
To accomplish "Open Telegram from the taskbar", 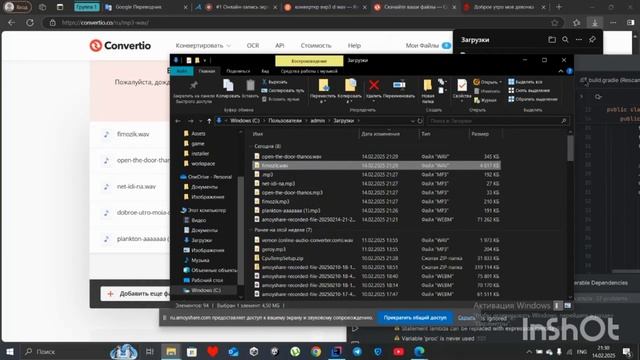I will click(357, 351).
